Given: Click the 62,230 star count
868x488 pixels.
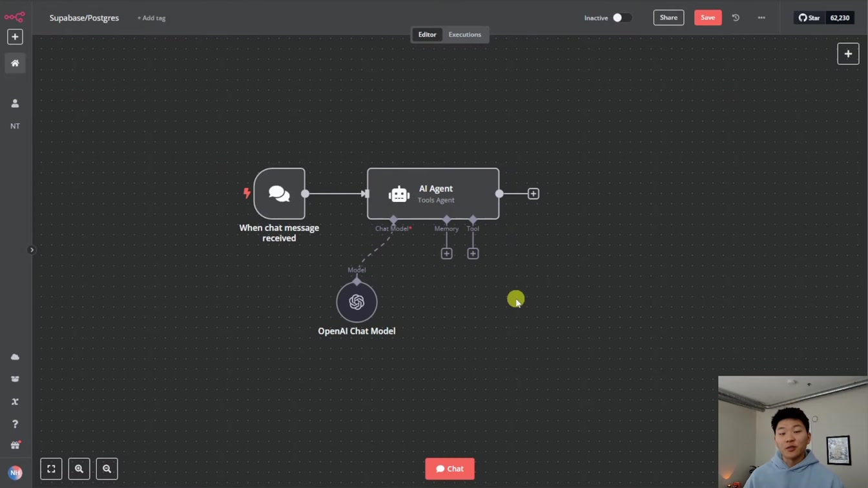Looking at the screenshot, I should click(840, 17).
